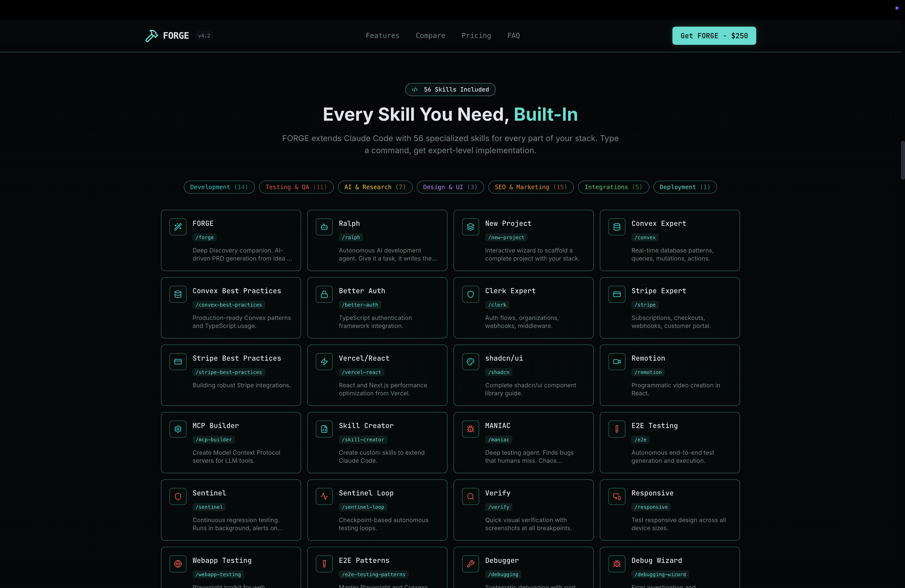Click the Verify magnifier icon
This screenshot has width=905, height=588.
tap(470, 496)
